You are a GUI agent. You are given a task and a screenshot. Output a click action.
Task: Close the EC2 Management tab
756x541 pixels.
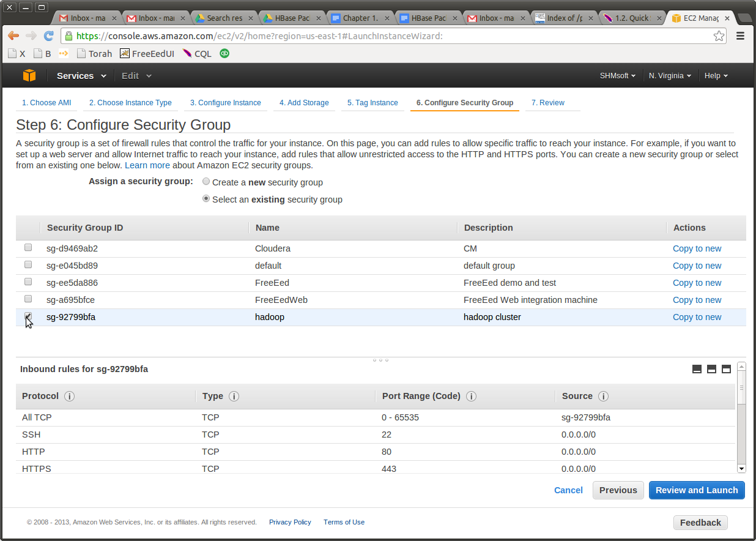727,18
